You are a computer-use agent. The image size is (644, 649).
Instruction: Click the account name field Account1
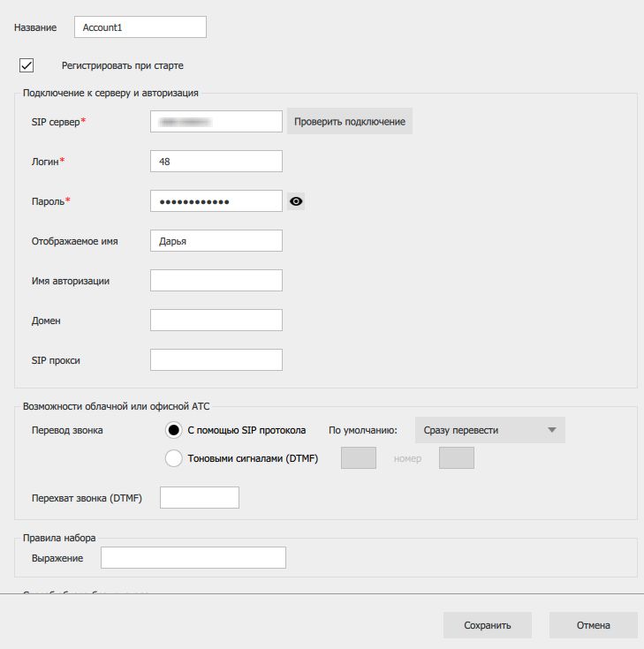click(x=140, y=27)
